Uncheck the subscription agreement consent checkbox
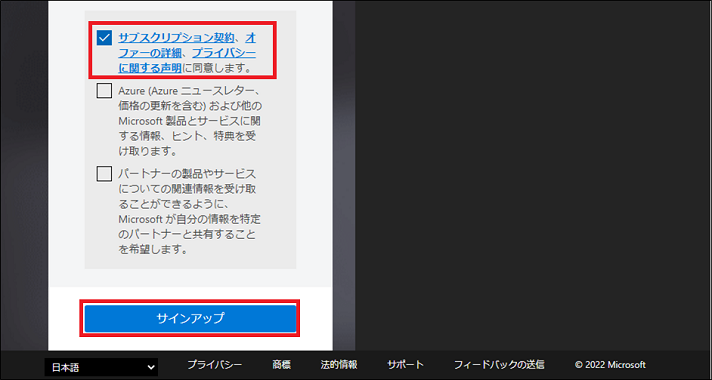Image resolution: width=712 pixels, height=380 pixels. (104, 39)
